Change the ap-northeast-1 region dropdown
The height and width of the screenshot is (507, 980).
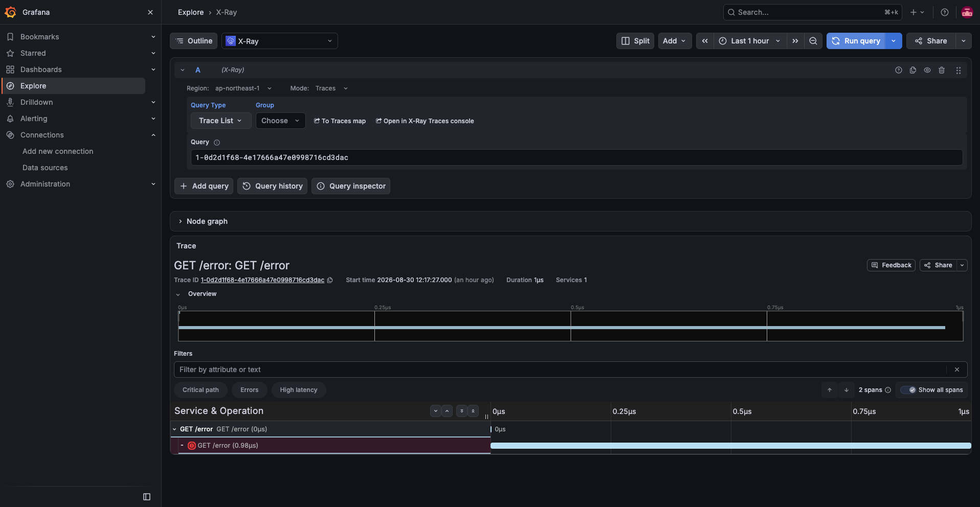pyautogui.click(x=243, y=88)
